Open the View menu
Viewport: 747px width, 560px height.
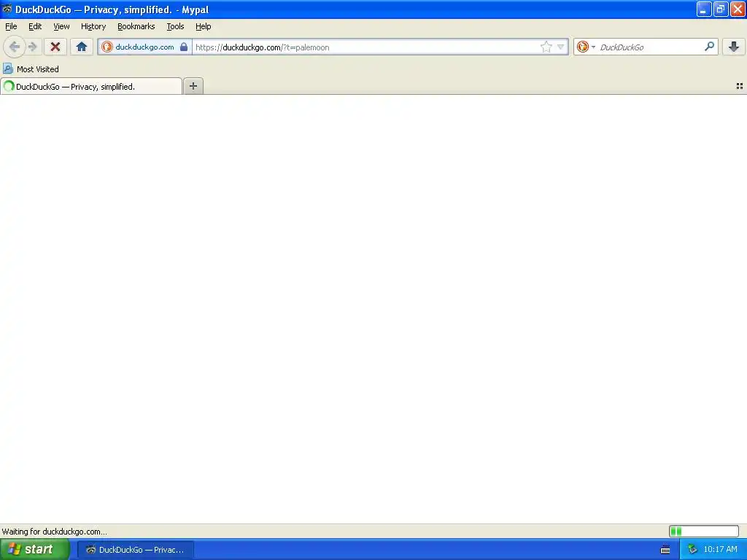61,26
